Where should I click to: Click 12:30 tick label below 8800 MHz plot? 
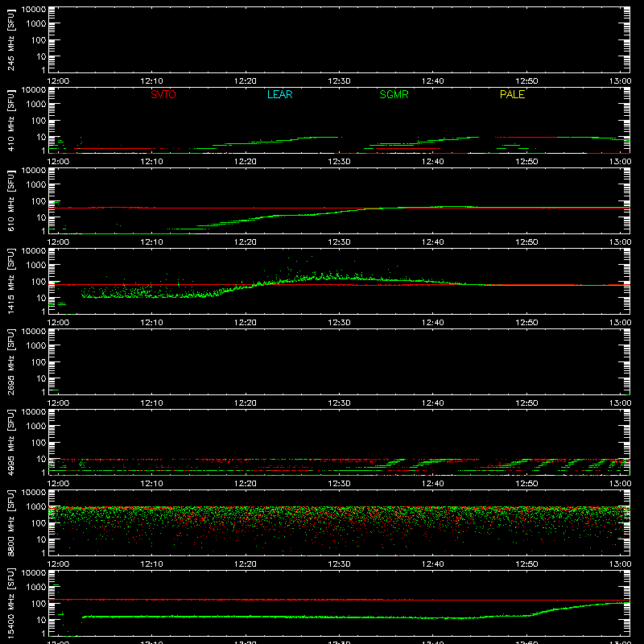pos(339,564)
